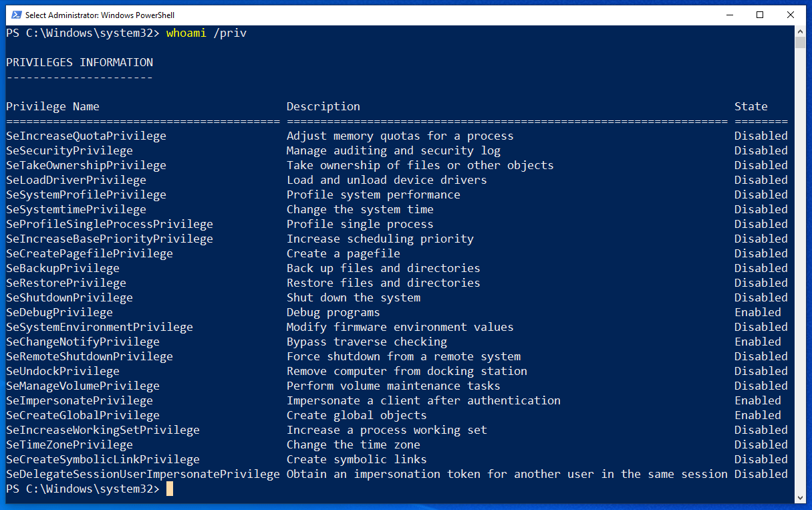The width and height of the screenshot is (812, 510).
Task: Click the 'Debug programs' description text
Action: 333,312
